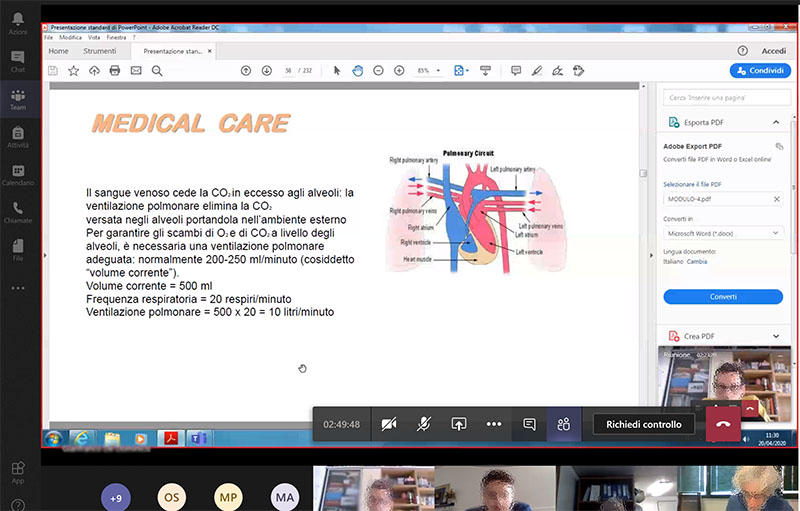Image resolution: width=800 pixels, height=511 pixels.
Task: Show more apps ellipsis in Teams sidebar
Action: (x=18, y=288)
